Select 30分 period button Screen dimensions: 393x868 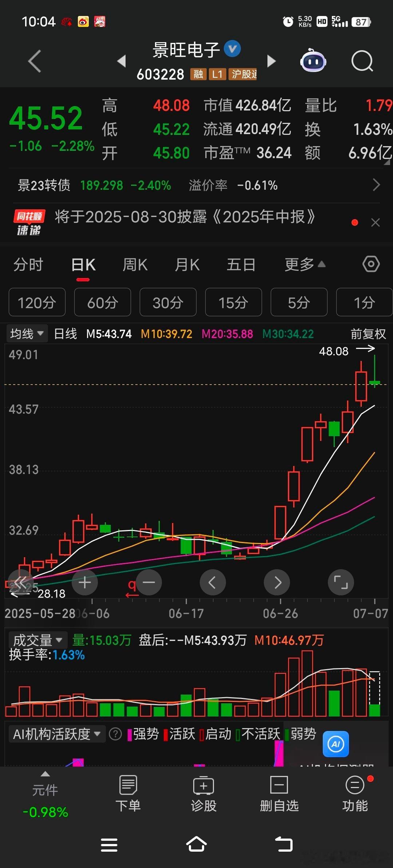(168, 302)
